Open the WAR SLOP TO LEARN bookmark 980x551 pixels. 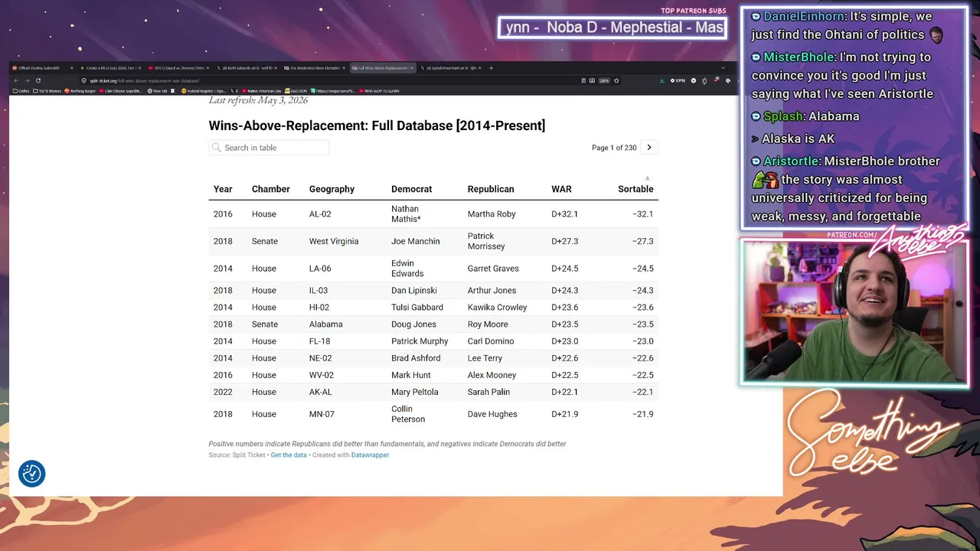click(x=377, y=90)
